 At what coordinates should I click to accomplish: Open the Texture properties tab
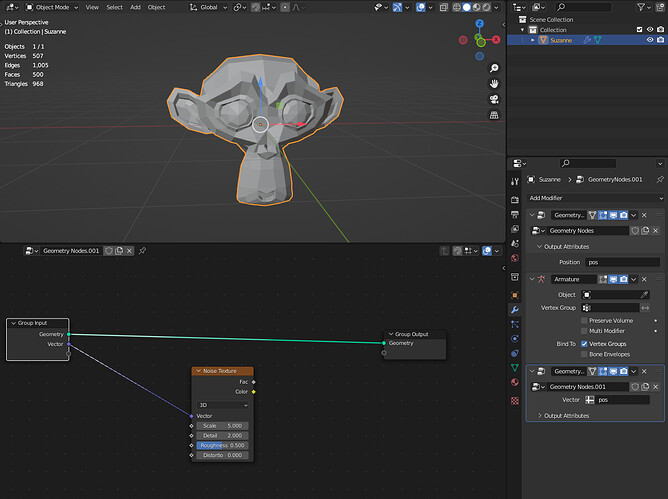tap(515, 401)
